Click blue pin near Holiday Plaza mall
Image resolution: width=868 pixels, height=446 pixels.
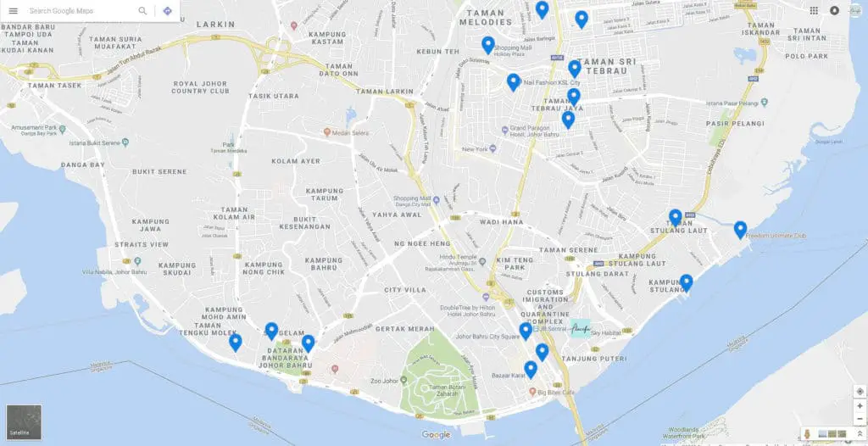pos(487,45)
